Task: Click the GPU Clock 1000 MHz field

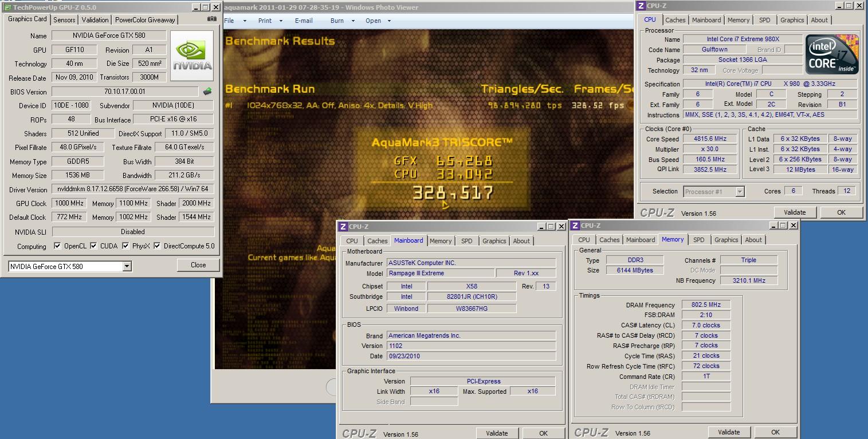Action: pyautogui.click(x=69, y=203)
